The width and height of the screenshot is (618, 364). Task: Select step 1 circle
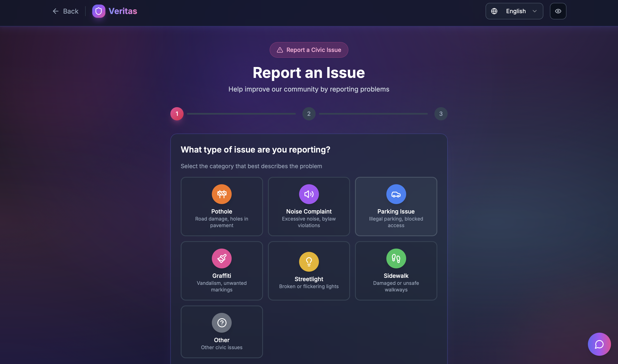[177, 114]
